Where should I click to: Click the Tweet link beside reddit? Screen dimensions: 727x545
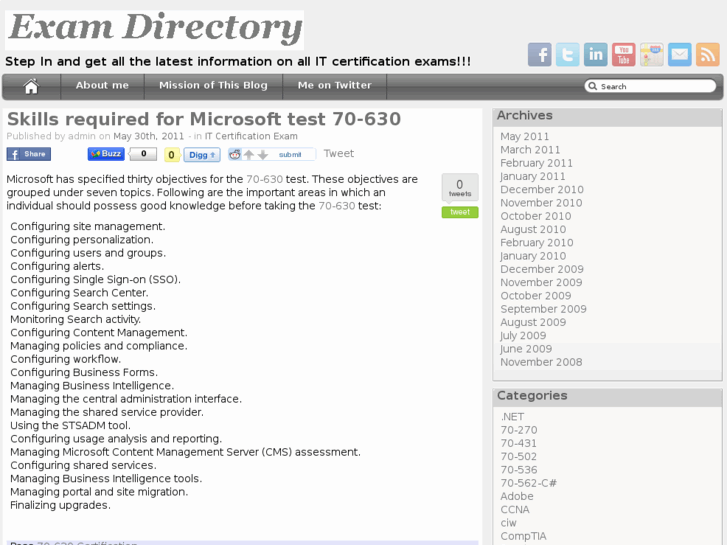point(338,154)
